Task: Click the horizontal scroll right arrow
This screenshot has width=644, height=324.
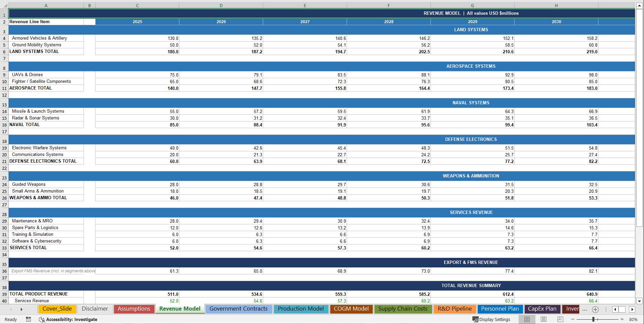Action: pos(633,310)
